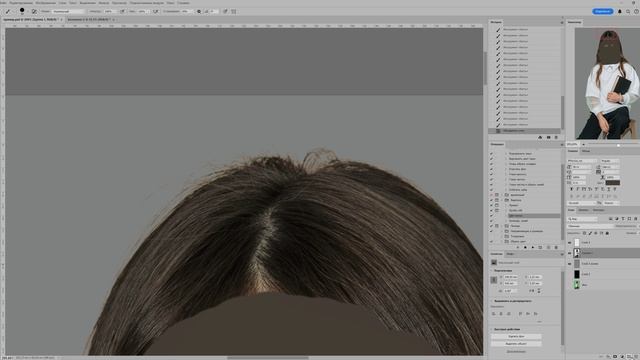Hide the selected layer's eye icon
This screenshot has height=360, width=640.
click(x=569, y=253)
